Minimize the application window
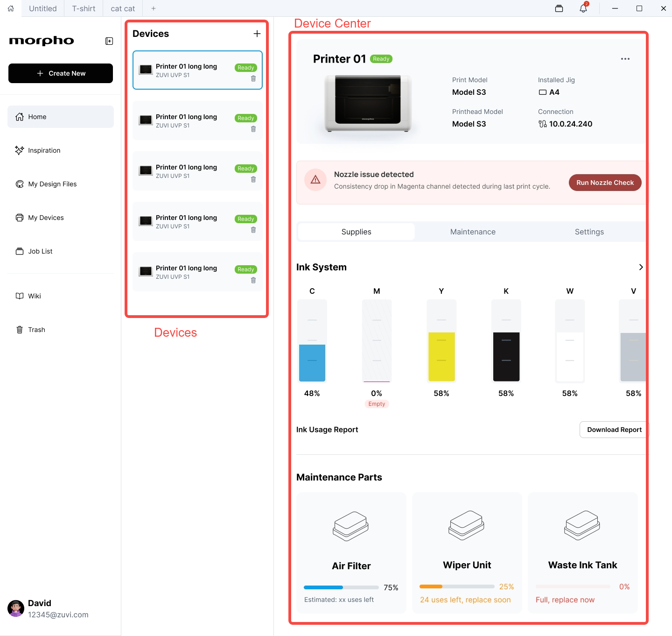 [x=615, y=8]
